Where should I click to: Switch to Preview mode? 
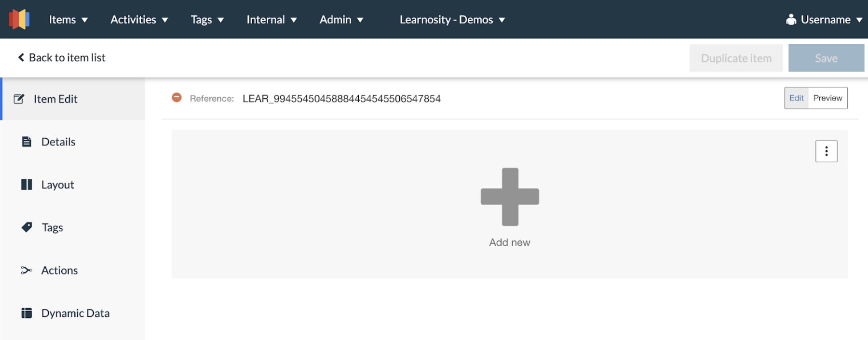tap(827, 98)
